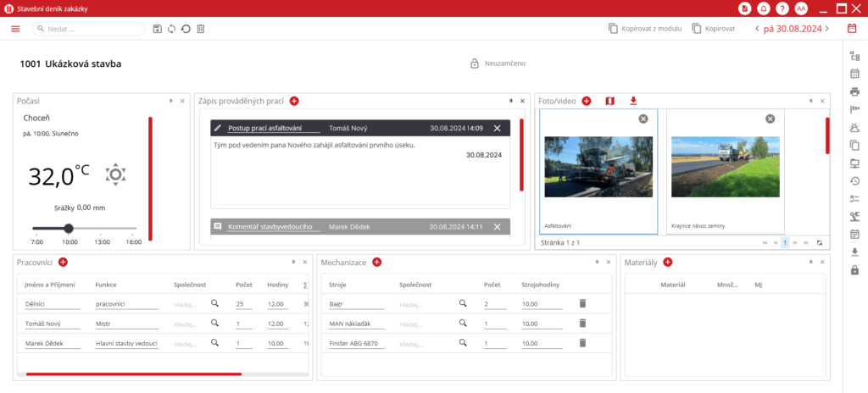The height and width of the screenshot is (393, 868).
Task: Open company search for Dělníci row
Action: (214, 302)
